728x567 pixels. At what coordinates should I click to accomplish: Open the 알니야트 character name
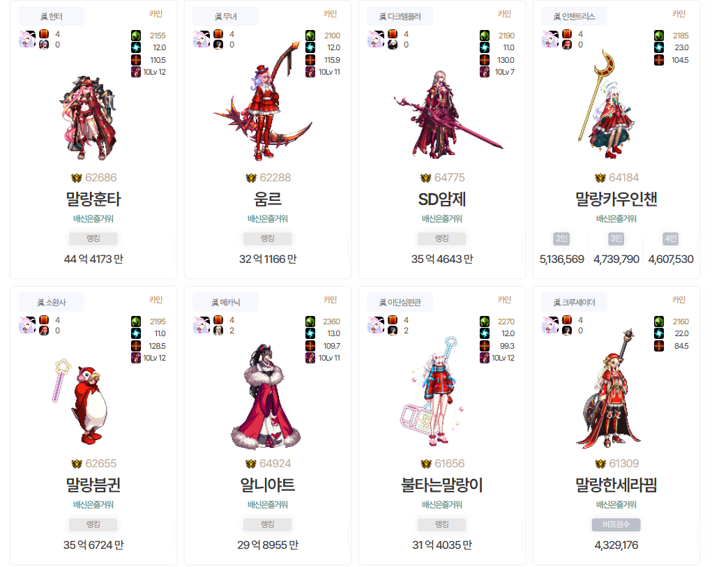coord(268,485)
